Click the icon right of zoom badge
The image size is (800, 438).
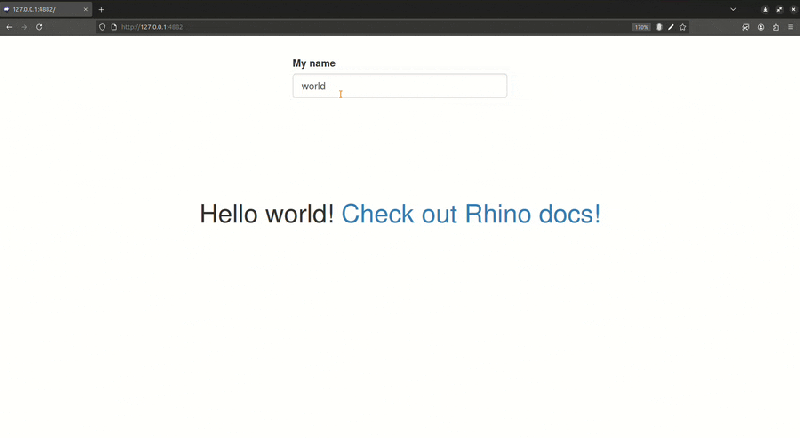pyautogui.click(x=659, y=27)
